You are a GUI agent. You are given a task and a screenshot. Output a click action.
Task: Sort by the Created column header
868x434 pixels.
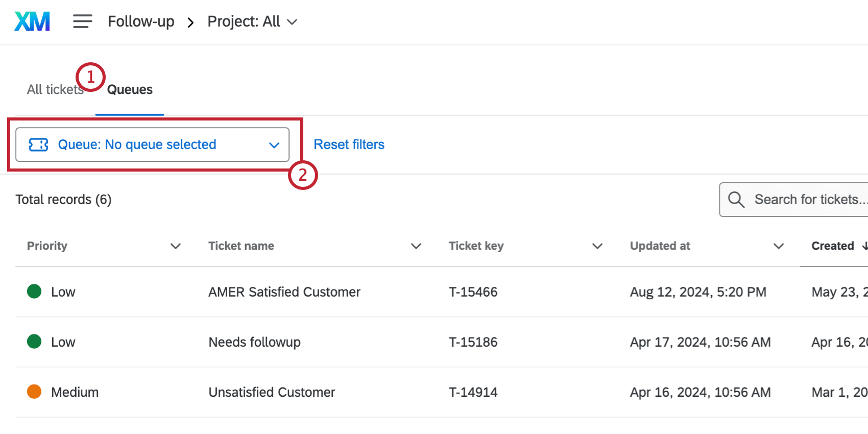tap(833, 246)
